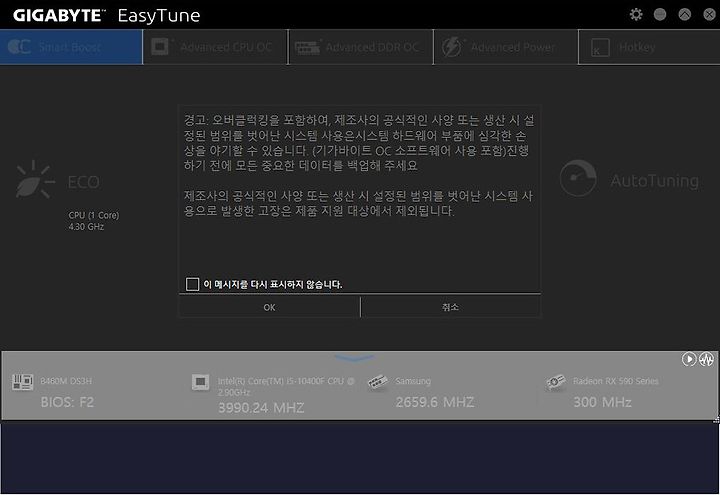The height and width of the screenshot is (495, 720).
Task: Click the 'BIOS: F2' text
Action: pyautogui.click(x=67, y=402)
